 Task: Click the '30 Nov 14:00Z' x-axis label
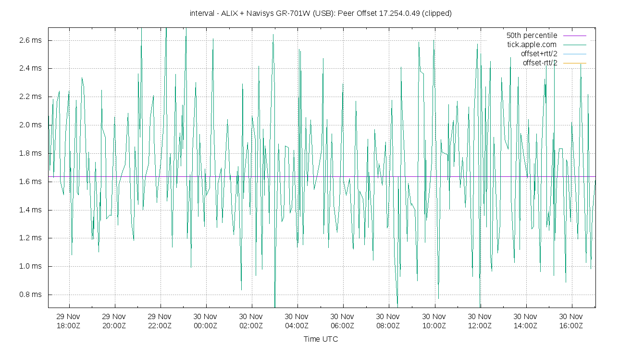pyautogui.click(x=526, y=321)
